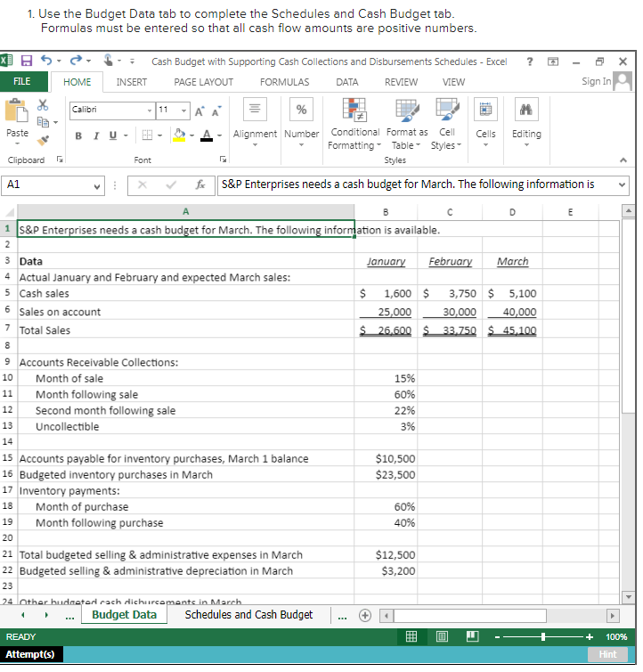
Task: Click the Attempt(s) label
Action: coord(30,654)
